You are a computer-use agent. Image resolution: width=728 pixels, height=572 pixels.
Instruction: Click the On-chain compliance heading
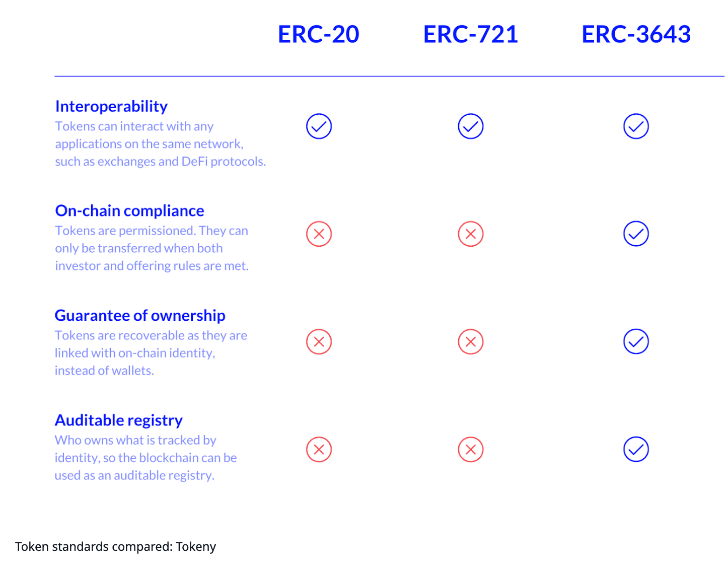pyautogui.click(x=129, y=210)
